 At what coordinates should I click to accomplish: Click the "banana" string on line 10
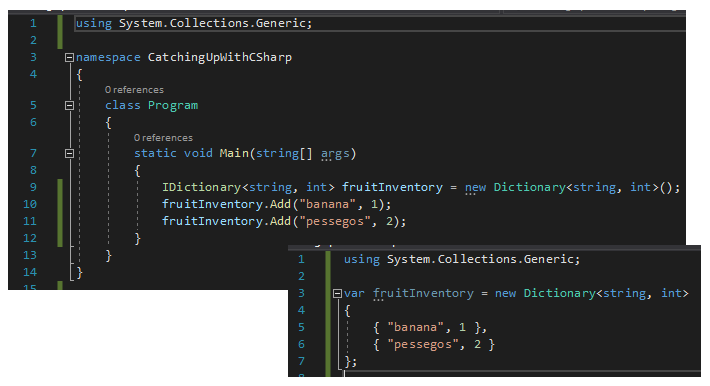[327, 204]
